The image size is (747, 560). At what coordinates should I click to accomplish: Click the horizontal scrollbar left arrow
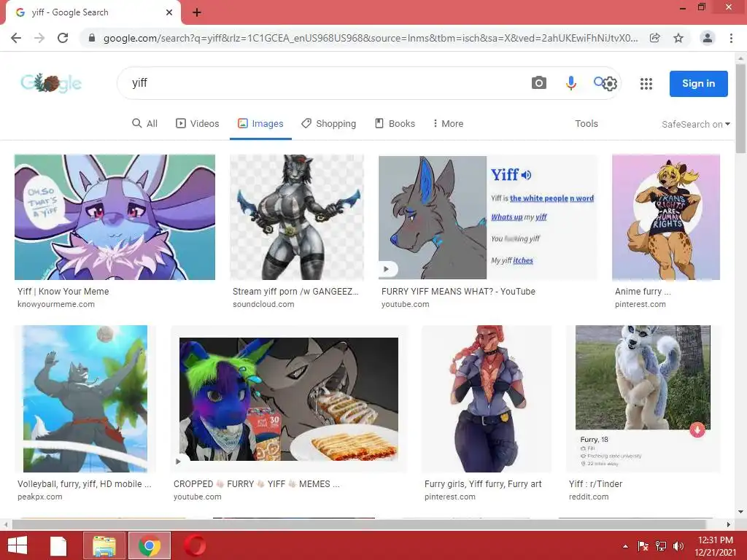(x=6, y=524)
